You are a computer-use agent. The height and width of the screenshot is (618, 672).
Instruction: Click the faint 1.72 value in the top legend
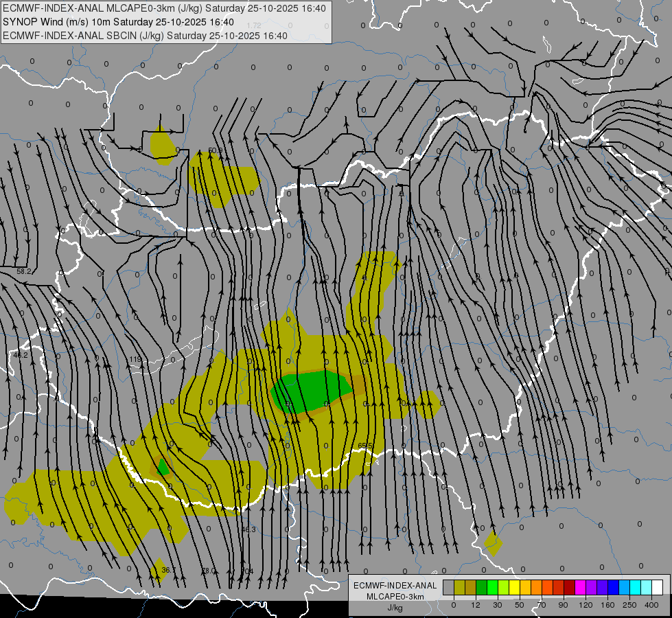(254, 25)
